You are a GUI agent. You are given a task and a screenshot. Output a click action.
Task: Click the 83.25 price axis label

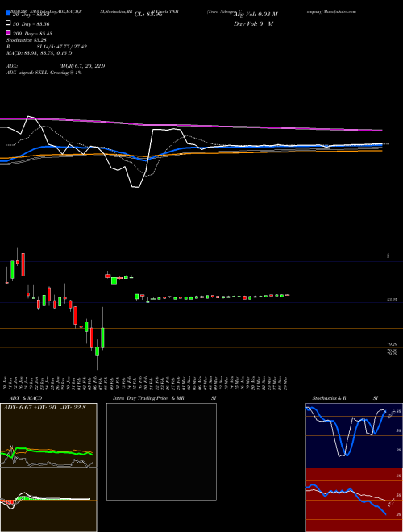pos(393,300)
